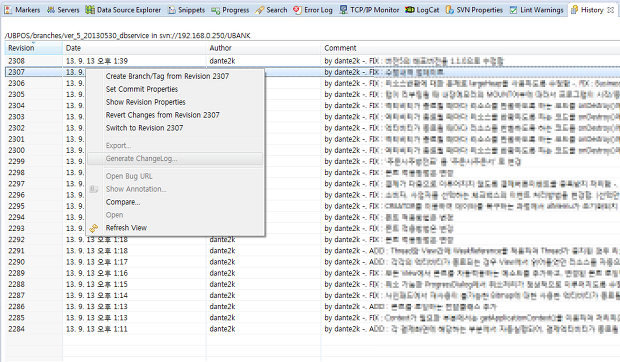
Task: Switch to the Search tab
Action: pos(272,10)
